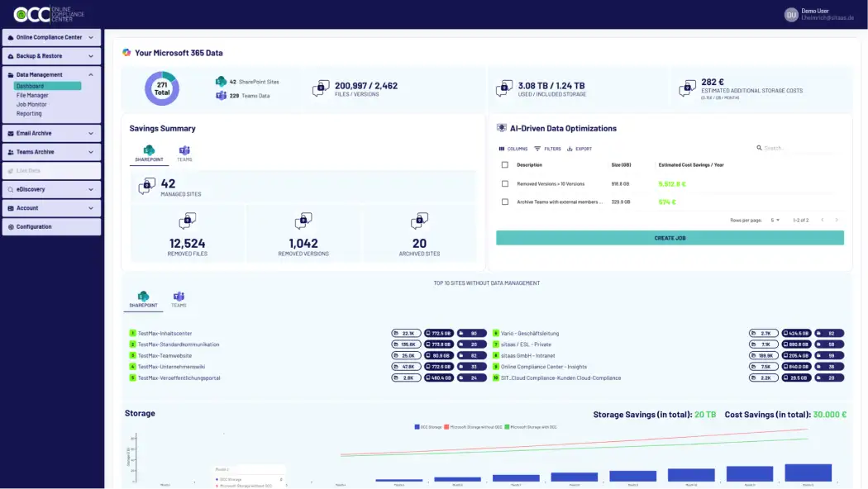Select Teams tab under Top 10 Sites
This screenshot has width=868, height=489.
click(x=179, y=299)
